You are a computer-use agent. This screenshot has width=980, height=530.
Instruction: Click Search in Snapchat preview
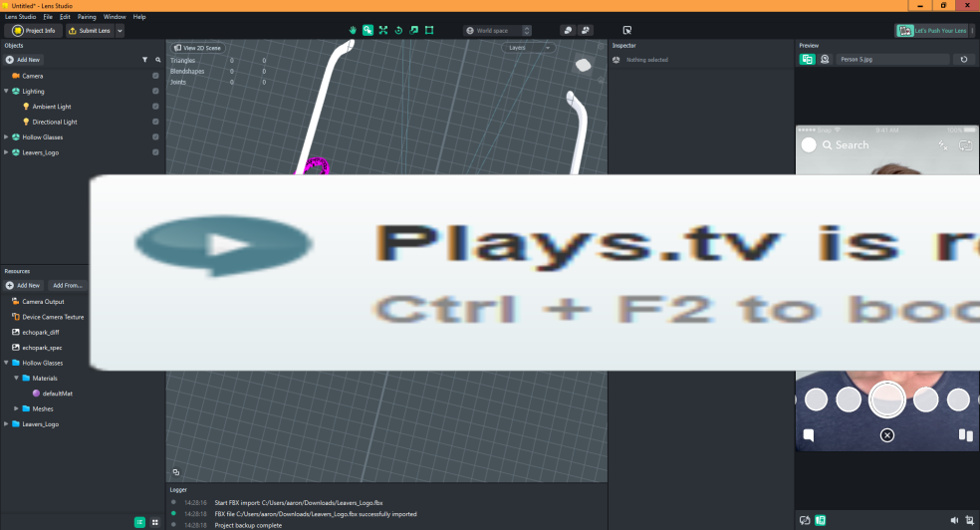[x=852, y=145]
